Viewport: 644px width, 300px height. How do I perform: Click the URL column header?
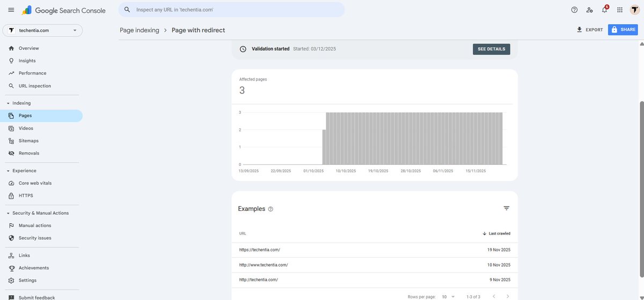243,233
